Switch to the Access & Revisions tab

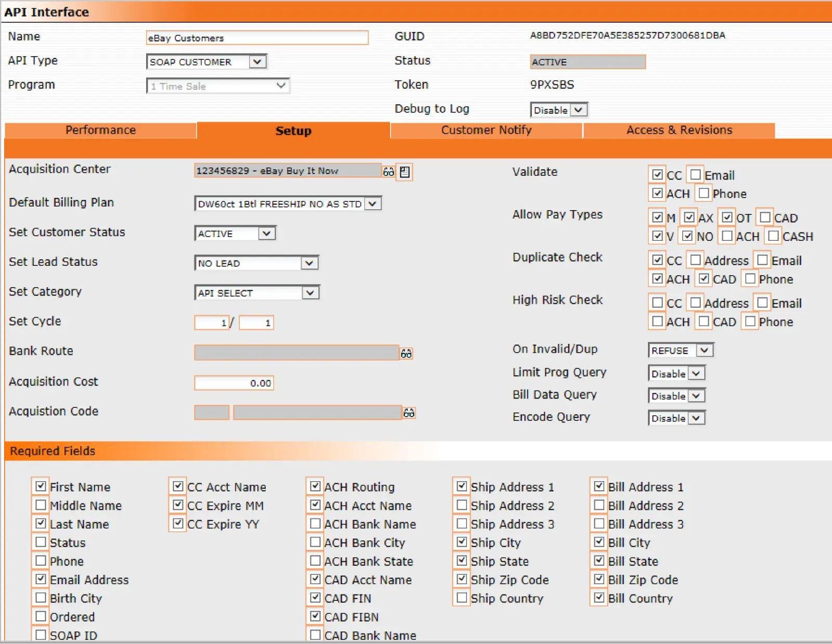[679, 130]
